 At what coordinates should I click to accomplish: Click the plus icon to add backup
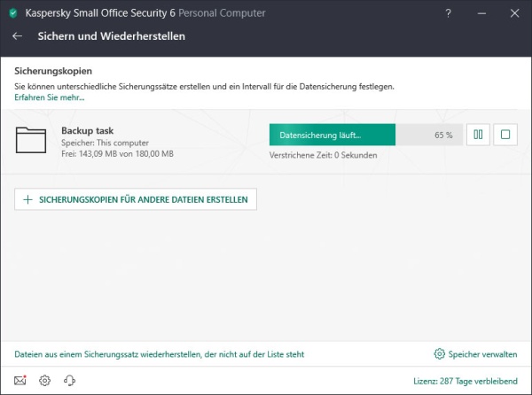tap(27, 199)
